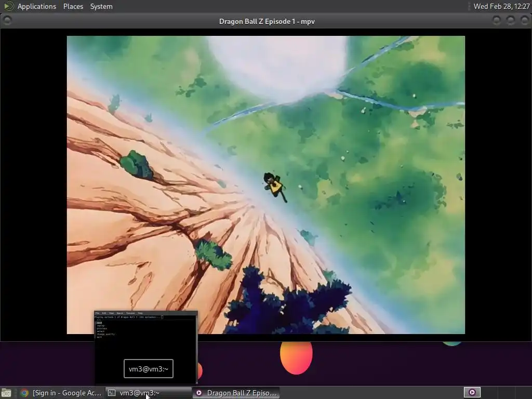Open the System menu
The height and width of the screenshot is (399, 532).
click(x=101, y=6)
